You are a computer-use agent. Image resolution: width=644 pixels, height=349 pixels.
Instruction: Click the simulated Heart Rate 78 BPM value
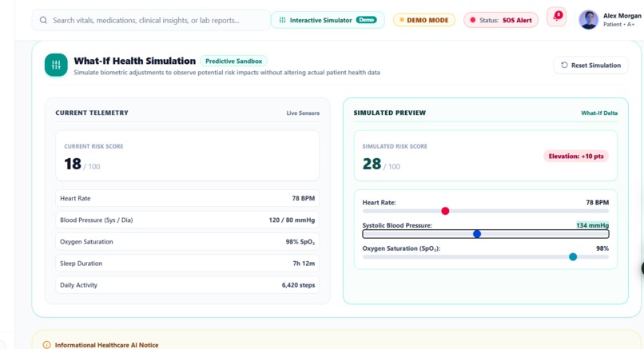point(597,202)
